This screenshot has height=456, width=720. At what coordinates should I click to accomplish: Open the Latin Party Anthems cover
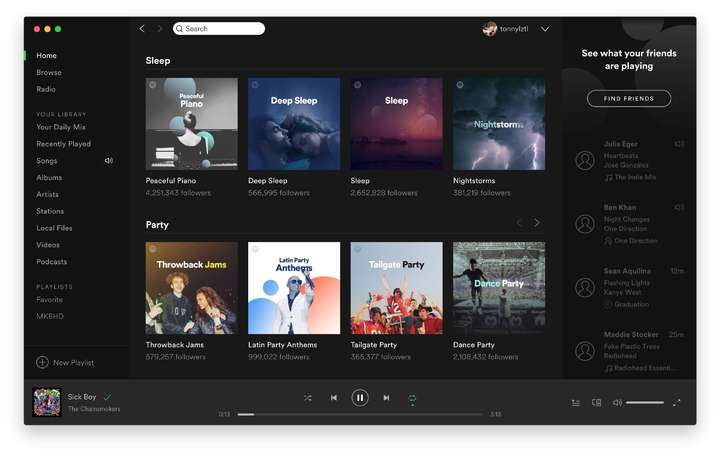294,288
